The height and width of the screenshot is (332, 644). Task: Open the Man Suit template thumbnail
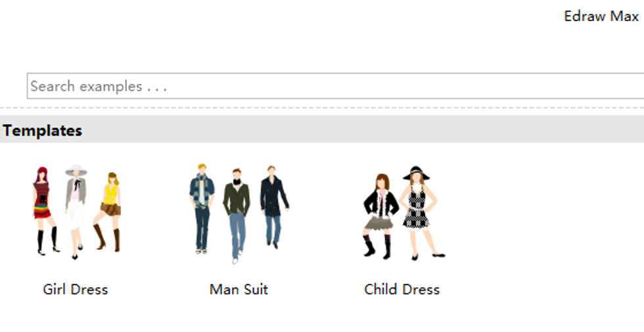[239, 214]
